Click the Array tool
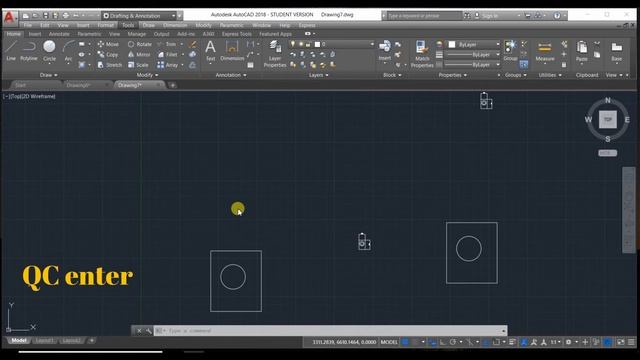This screenshot has width=640, height=360. tap(168, 65)
